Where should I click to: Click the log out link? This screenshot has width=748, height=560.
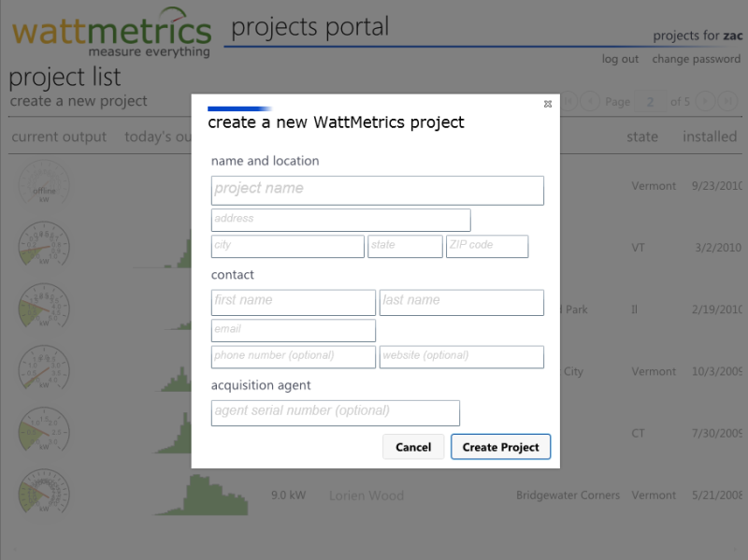(620, 59)
